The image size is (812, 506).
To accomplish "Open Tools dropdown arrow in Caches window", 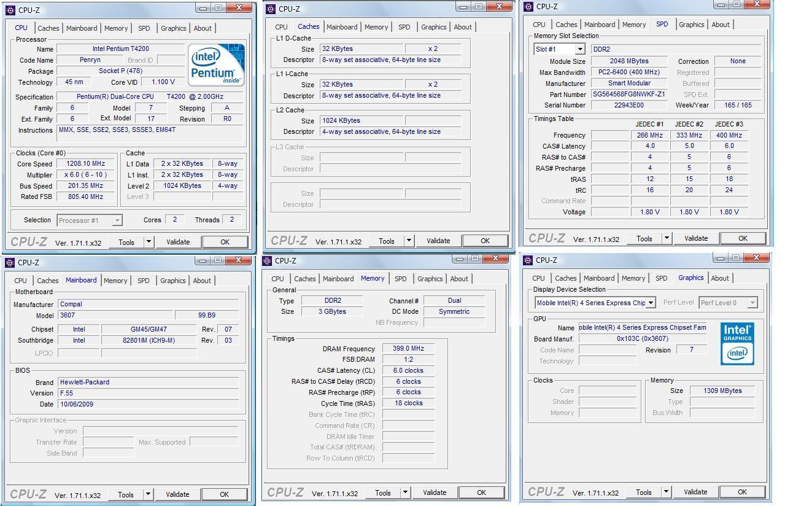I will click(x=409, y=241).
